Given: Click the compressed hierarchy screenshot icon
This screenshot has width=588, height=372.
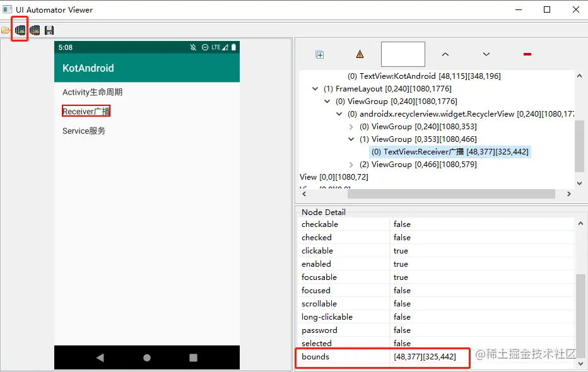Looking at the screenshot, I should pos(35,30).
